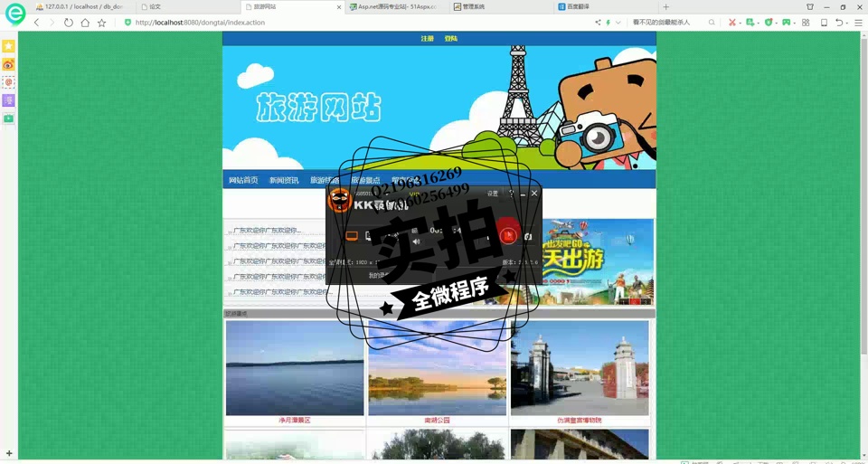Screen dimensions: 868x464
Task: Click the red scissors screenshot icon
Action: click(731, 23)
